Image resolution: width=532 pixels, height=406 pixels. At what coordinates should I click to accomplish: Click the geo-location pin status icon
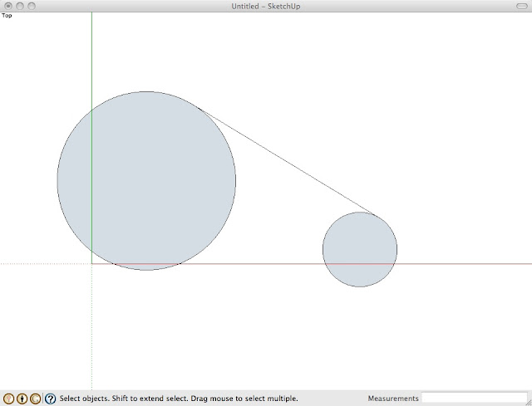[x=8, y=399]
